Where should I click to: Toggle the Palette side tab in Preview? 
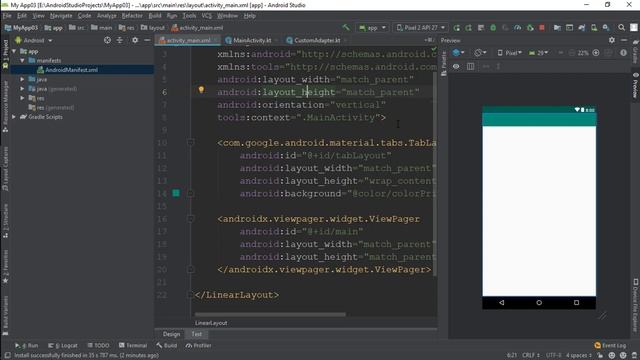444,64
